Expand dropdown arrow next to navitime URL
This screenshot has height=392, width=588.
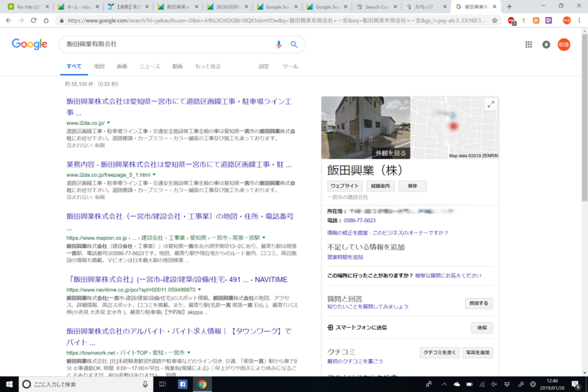pos(199,290)
